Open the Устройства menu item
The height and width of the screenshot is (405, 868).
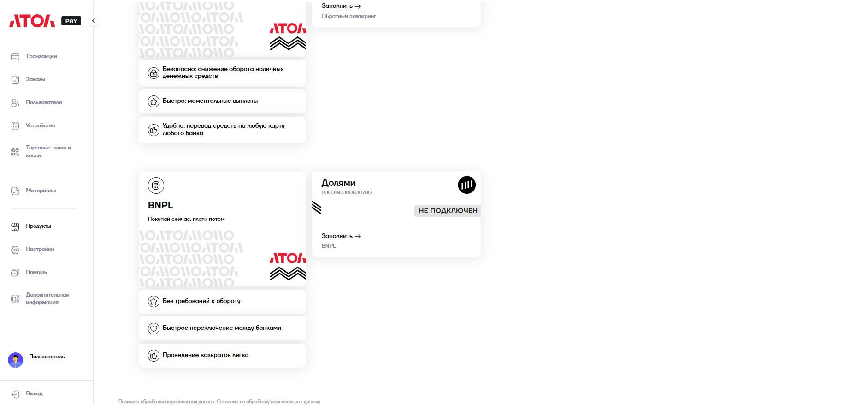[x=41, y=125]
